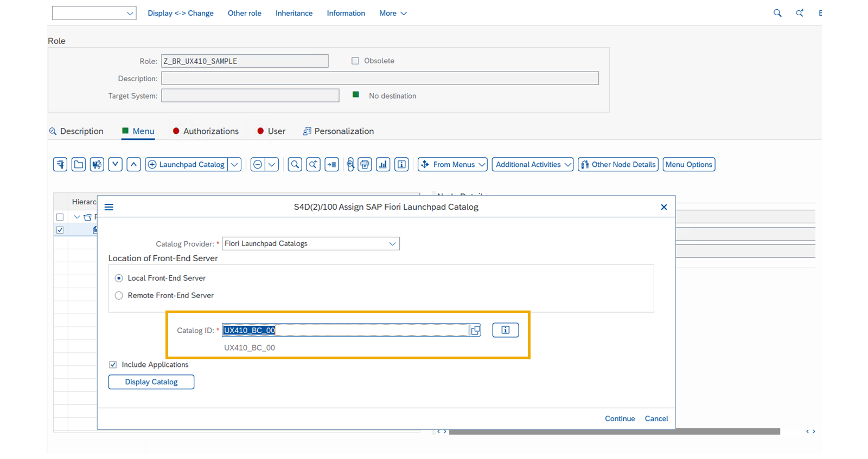The width and height of the screenshot is (868, 459).
Task: Click the header search magnifier icon
Action: (x=777, y=13)
